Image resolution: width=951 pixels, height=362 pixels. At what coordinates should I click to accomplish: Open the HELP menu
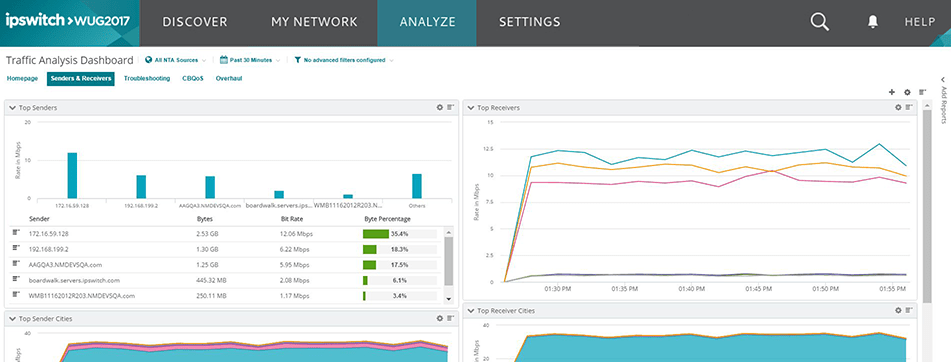(919, 22)
